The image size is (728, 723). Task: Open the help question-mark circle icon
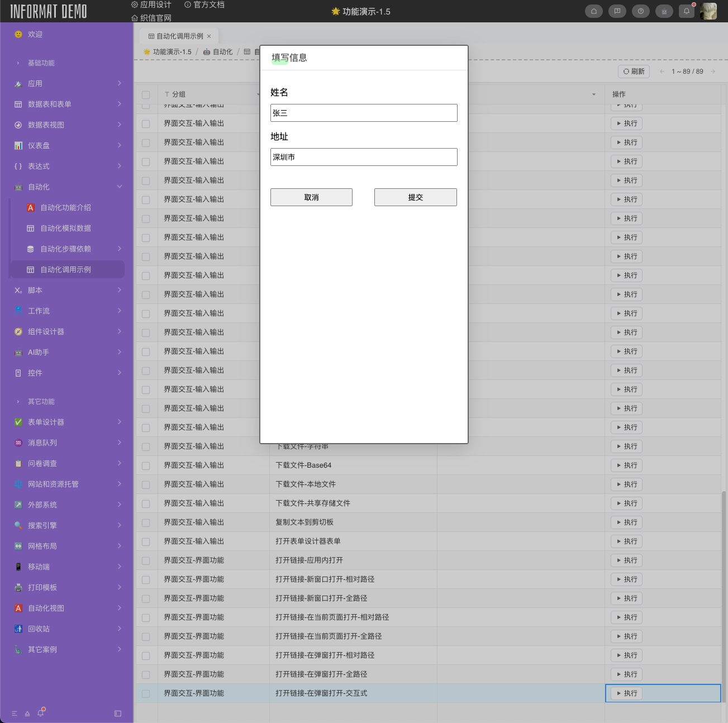(x=640, y=11)
